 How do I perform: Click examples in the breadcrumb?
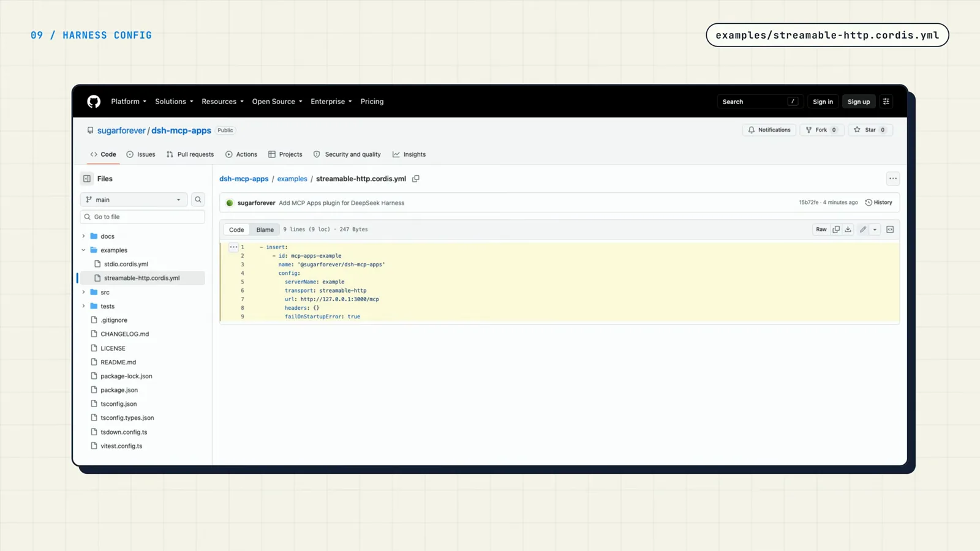(x=292, y=179)
